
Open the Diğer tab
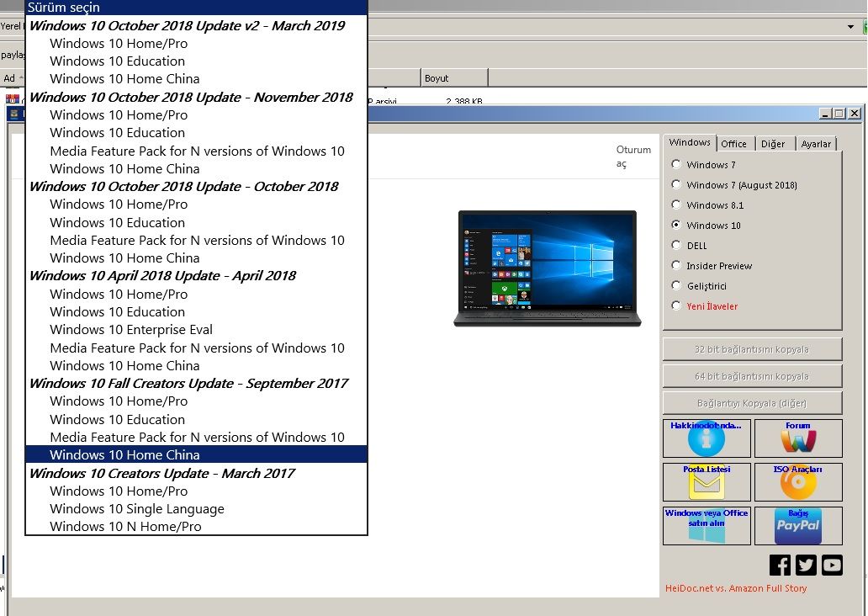coord(773,144)
